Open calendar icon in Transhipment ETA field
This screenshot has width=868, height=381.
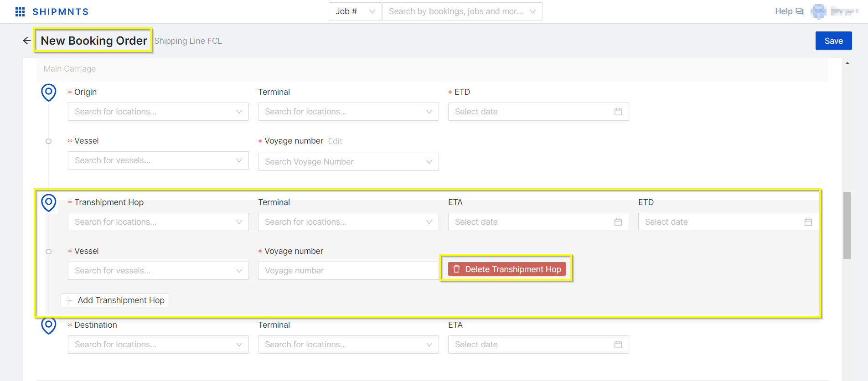pos(618,222)
